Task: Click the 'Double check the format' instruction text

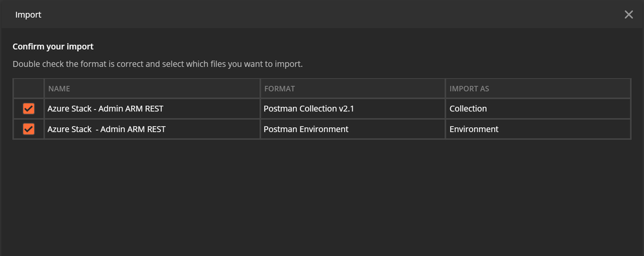Action: click(158, 64)
